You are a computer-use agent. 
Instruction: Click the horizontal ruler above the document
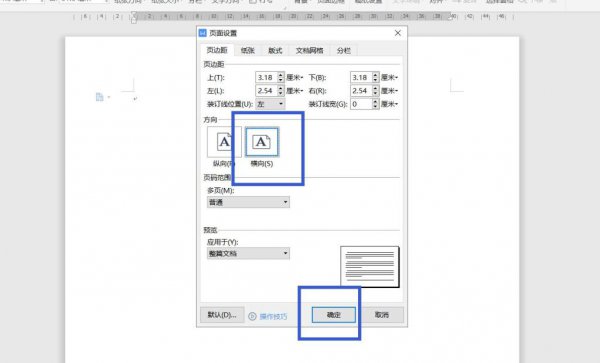coord(293,16)
